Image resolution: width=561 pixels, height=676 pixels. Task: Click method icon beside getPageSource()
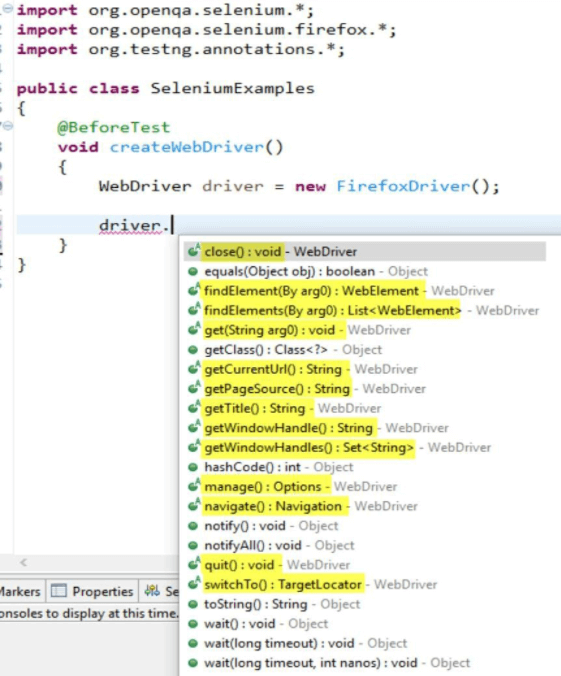194,388
